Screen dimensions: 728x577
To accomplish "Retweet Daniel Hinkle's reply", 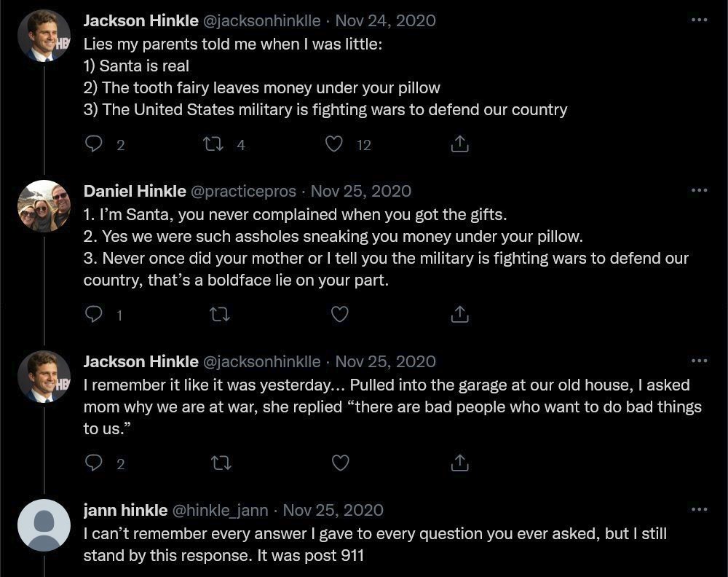I will [220, 315].
